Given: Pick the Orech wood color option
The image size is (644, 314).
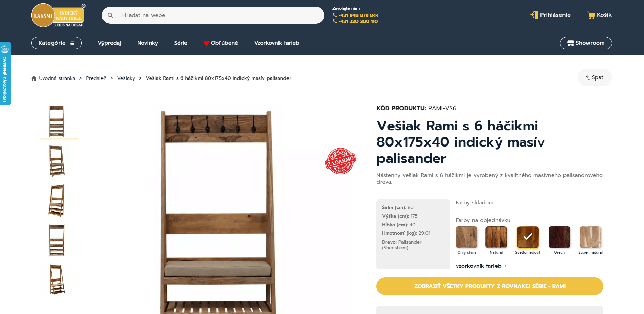Looking at the screenshot, I should pyautogui.click(x=559, y=237).
